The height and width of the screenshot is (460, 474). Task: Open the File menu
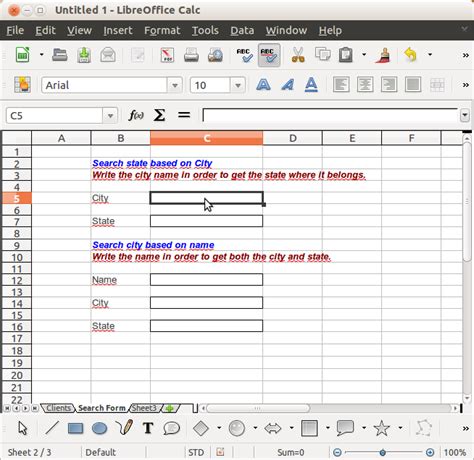click(x=15, y=30)
